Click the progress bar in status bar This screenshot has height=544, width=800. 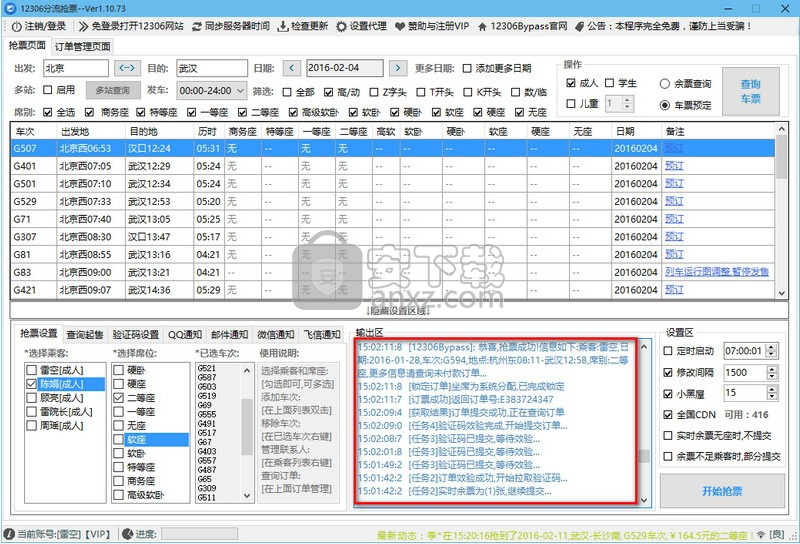tap(199, 534)
